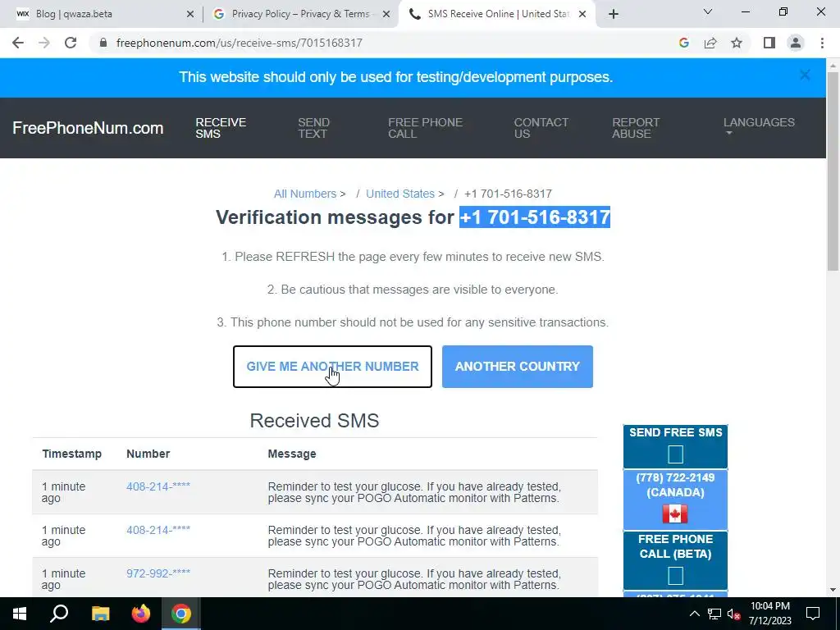Screen dimensions: 840x630
Task: Close the Privacy Policy tab
Action: (x=386, y=14)
